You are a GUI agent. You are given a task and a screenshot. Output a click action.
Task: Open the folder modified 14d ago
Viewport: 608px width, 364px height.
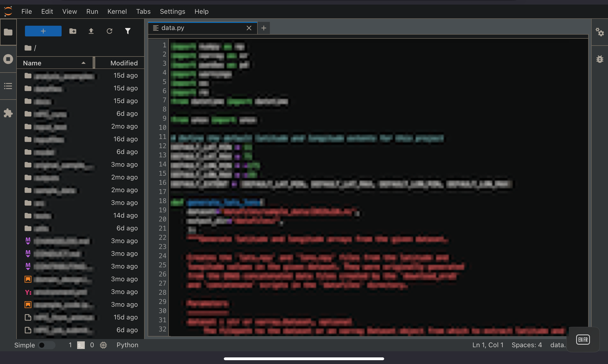80,216
